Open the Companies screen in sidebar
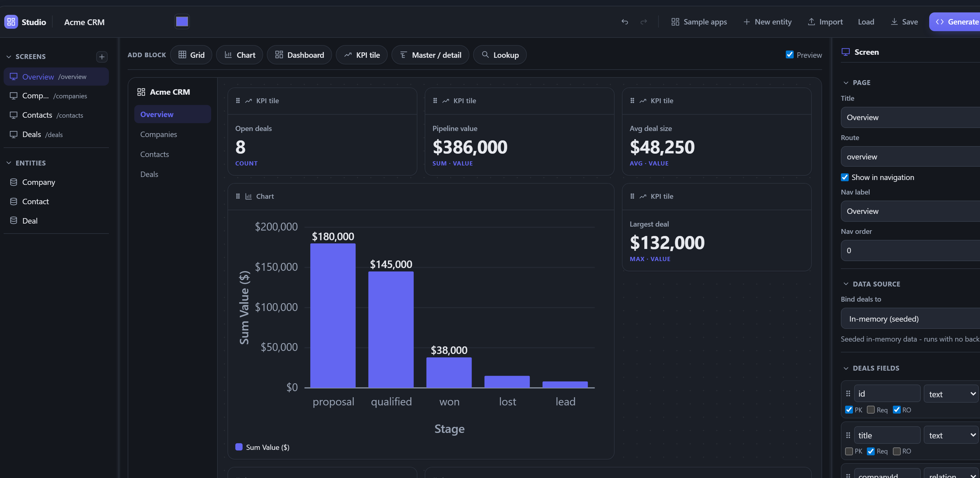980x478 pixels. (56, 96)
